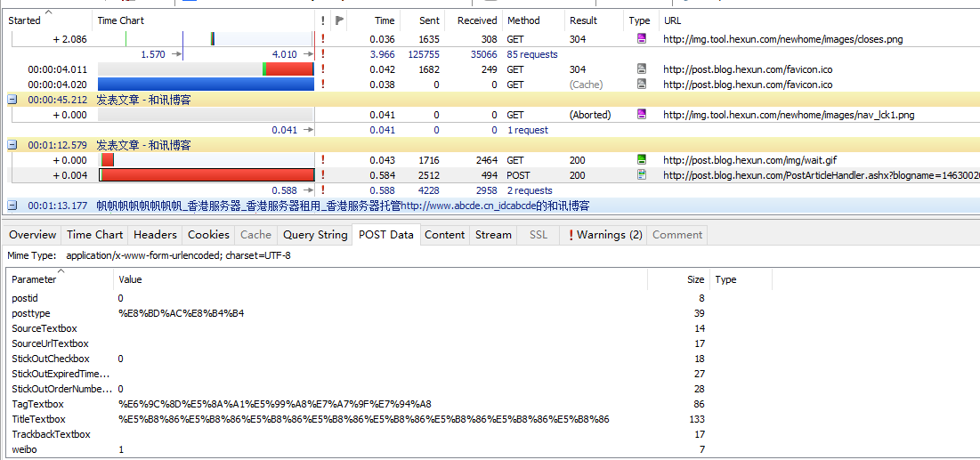Select the TitleTextbox parameter row
This screenshot has height=460, width=980.
[38, 419]
